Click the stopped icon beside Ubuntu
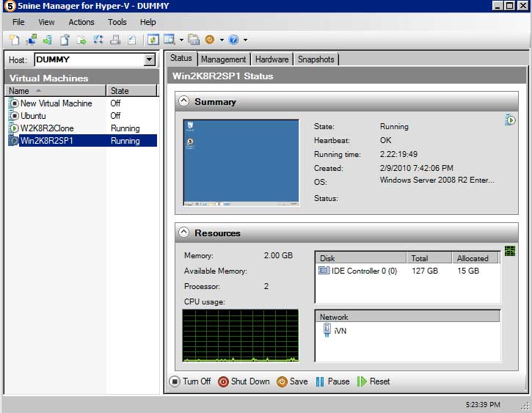 tap(14, 116)
